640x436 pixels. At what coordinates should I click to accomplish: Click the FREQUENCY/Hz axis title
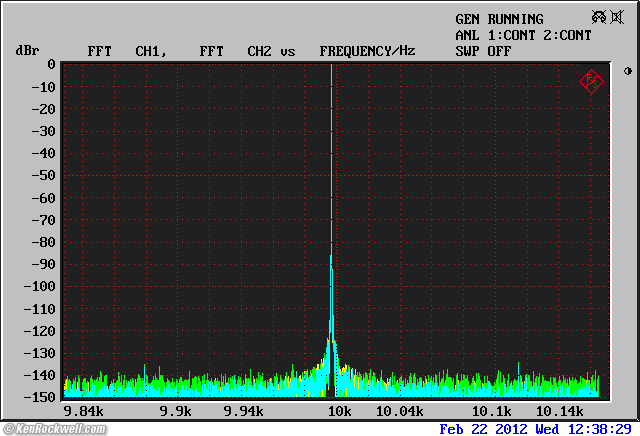tap(367, 50)
